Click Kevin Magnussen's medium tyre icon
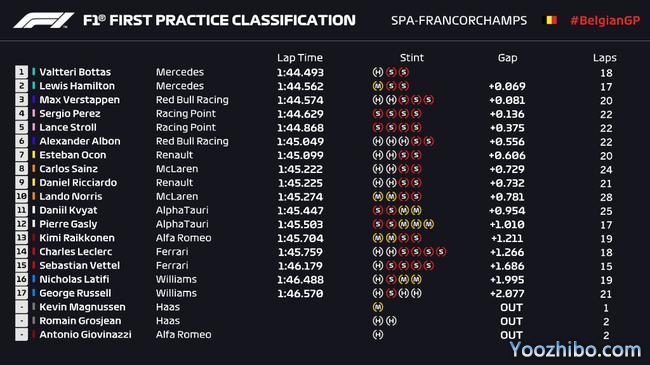 pos(378,307)
